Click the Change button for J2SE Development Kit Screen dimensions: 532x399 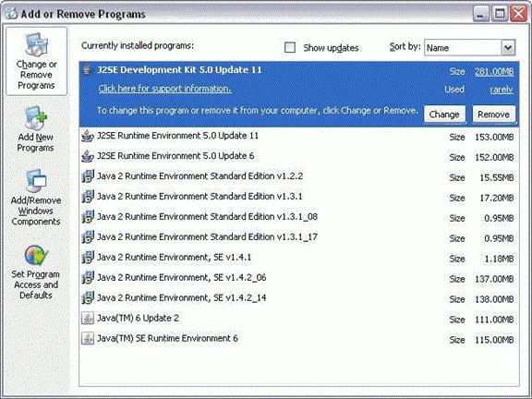tap(444, 115)
